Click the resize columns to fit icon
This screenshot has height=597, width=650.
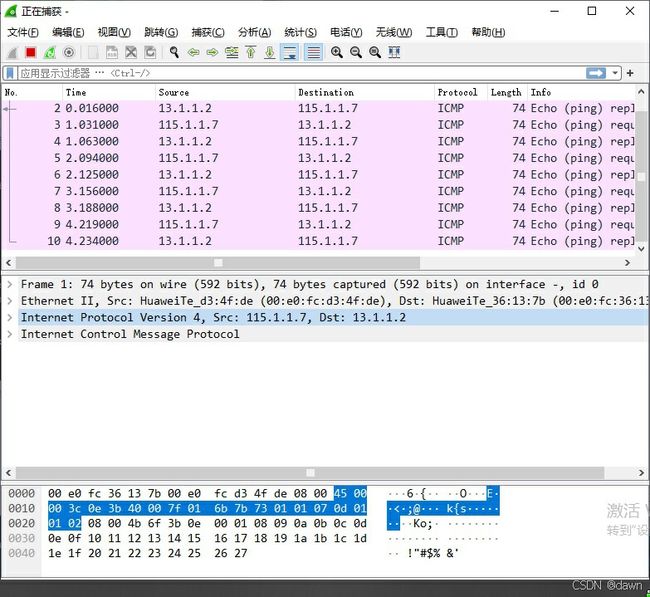[394, 53]
